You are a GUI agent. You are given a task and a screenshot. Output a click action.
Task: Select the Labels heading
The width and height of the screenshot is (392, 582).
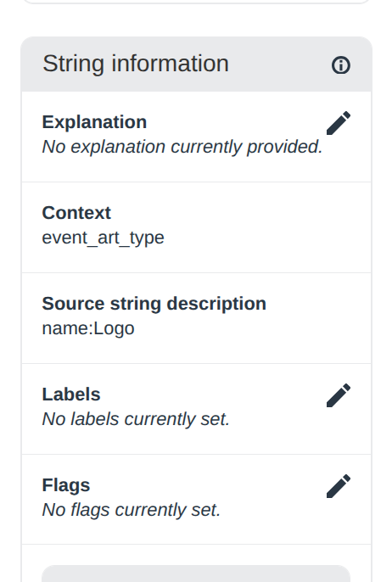coord(71,395)
